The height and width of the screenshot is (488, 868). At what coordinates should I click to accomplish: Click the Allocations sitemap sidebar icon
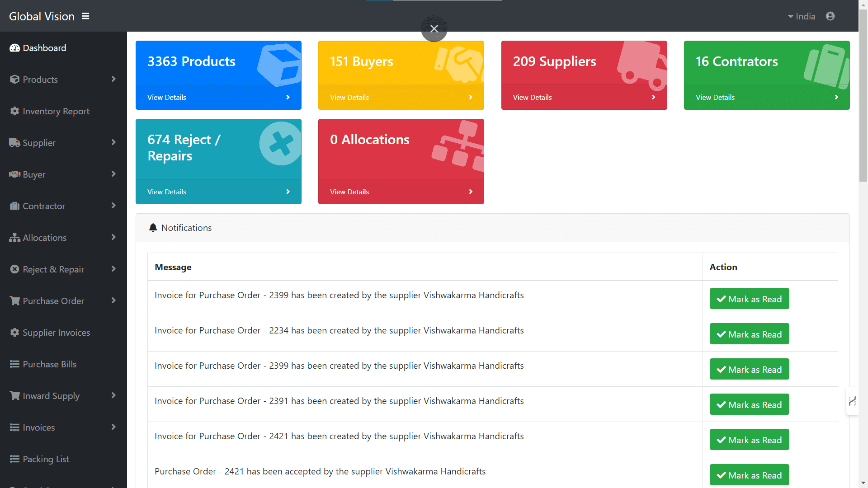tap(14, 238)
